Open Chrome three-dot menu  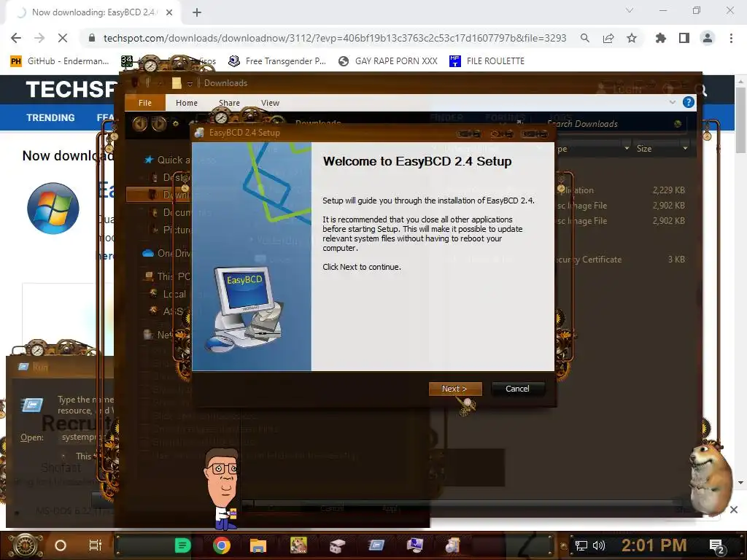pos(731,38)
